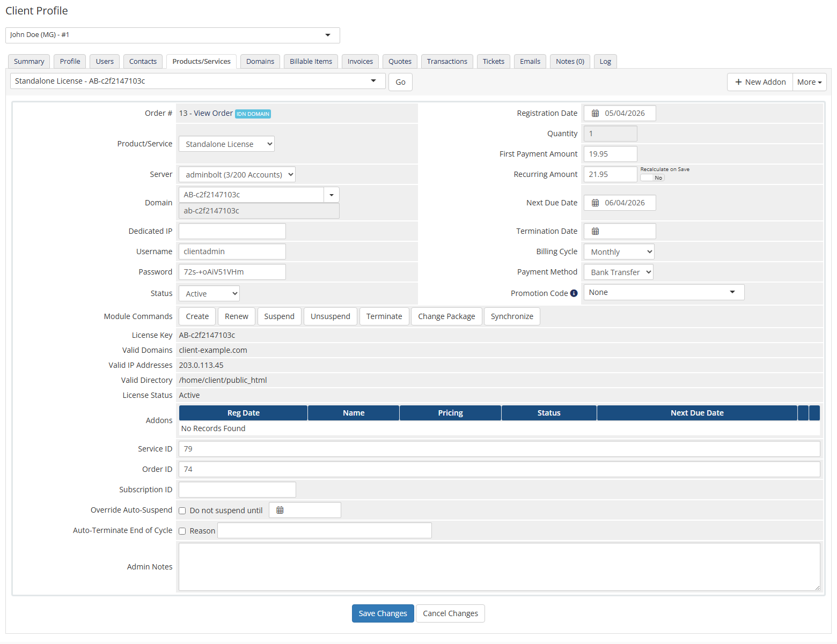
Task: Run the Renew module command
Action: pos(237,316)
